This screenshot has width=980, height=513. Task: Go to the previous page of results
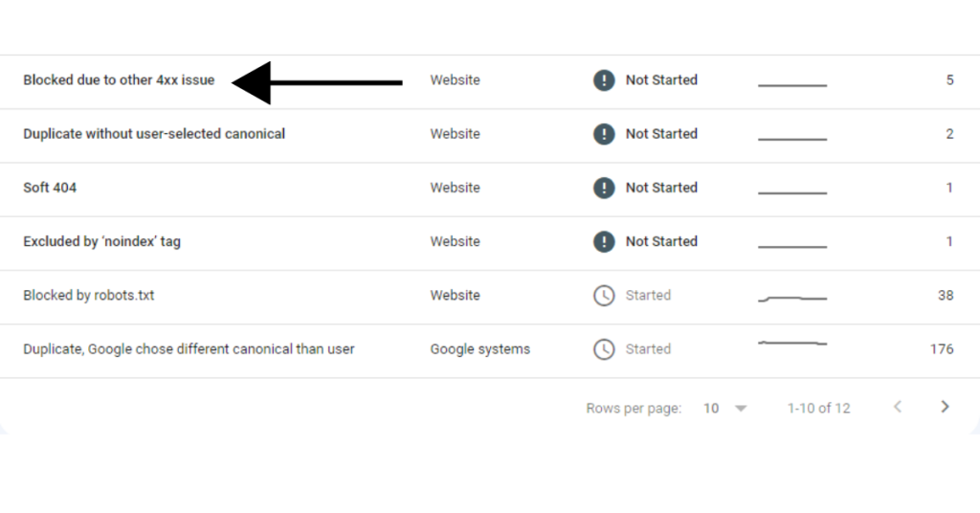pyautogui.click(x=898, y=407)
